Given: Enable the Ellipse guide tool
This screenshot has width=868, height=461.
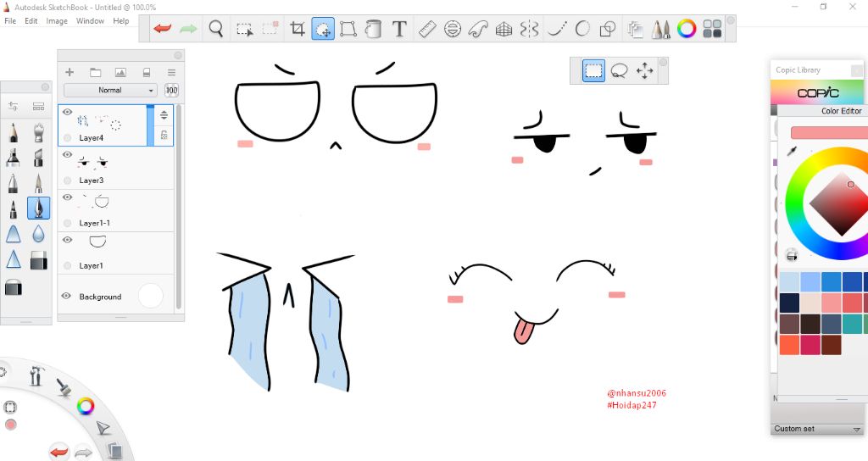Looking at the screenshot, I should coord(453,29).
